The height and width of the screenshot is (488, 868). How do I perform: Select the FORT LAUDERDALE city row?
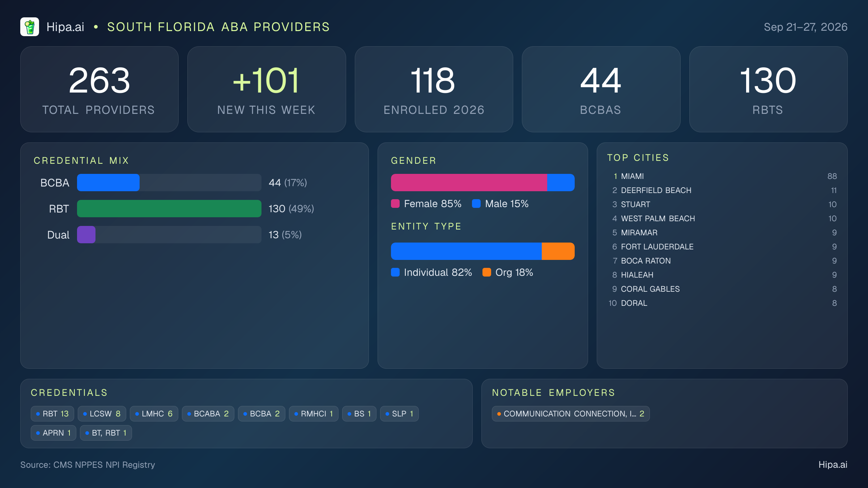[x=722, y=247]
